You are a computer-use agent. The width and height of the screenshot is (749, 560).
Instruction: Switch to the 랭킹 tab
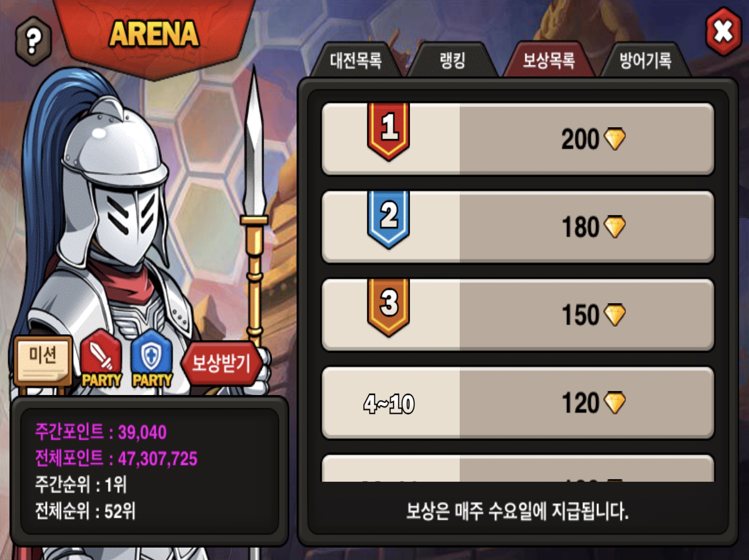(452, 60)
